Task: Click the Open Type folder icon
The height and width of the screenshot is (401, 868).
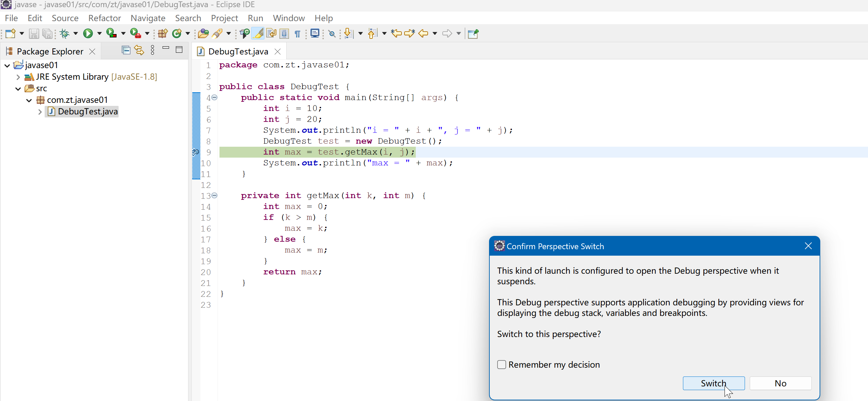Action: [203, 33]
